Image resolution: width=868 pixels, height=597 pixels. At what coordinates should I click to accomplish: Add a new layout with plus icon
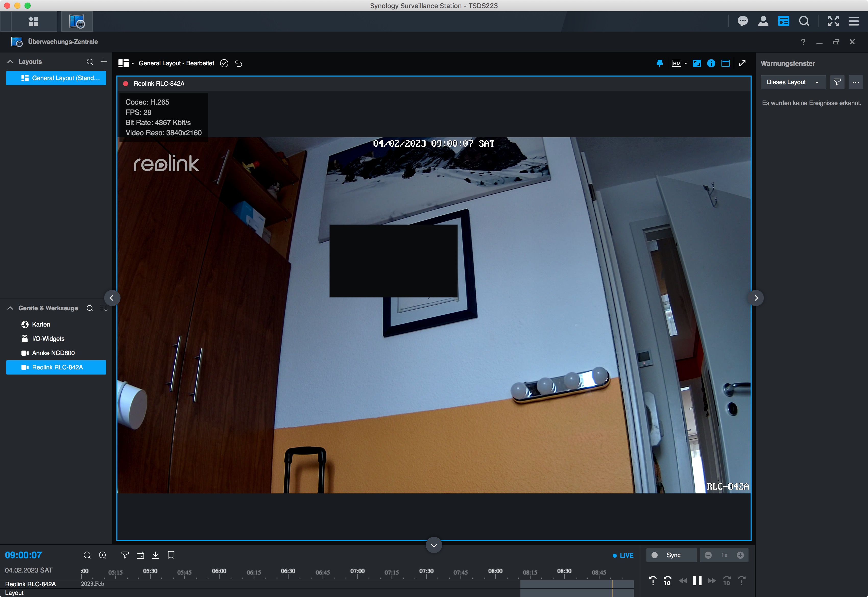tap(104, 61)
